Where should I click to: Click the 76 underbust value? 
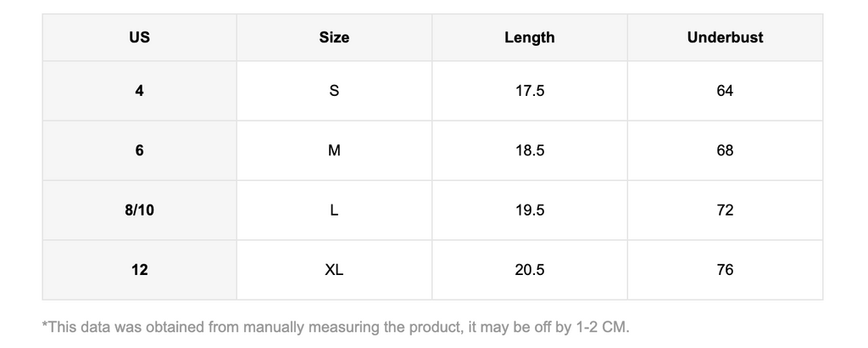(726, 270)
